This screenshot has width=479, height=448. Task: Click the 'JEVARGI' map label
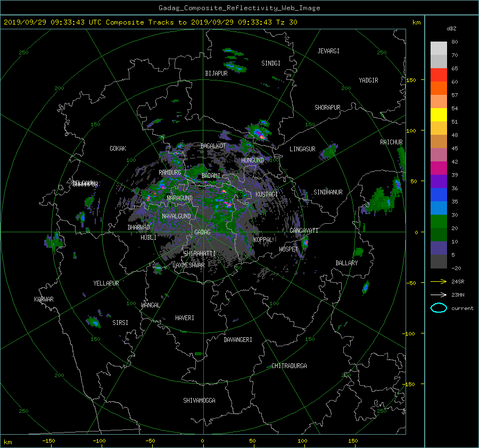(328, 51)
